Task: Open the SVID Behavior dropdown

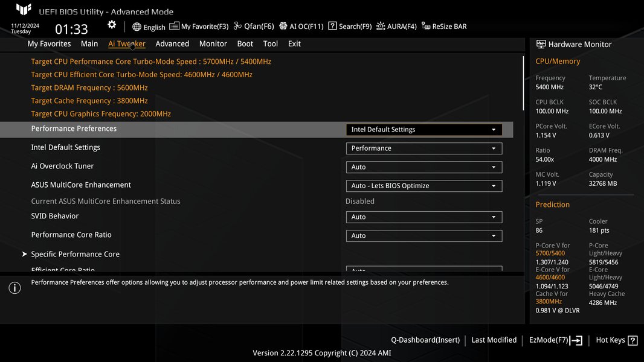Action: click(424, 217)
